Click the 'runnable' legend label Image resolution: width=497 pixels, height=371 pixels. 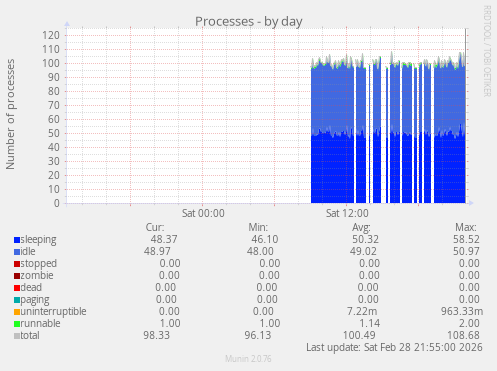pos(40,323)
